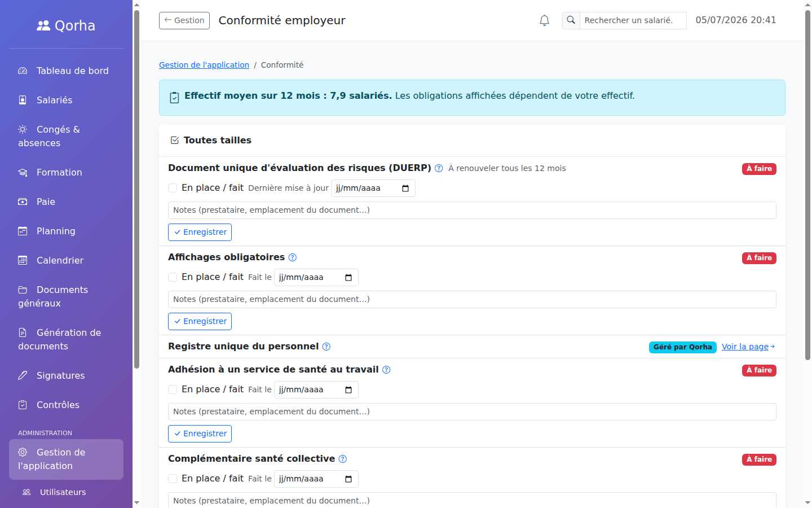Open Formation in the sidebar
The height and width of the screenshot is (508, 812).
tap(66, 172)
